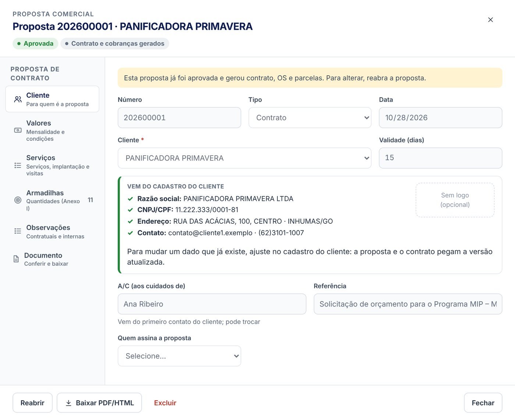The height and width of the screenshot is (420, 515).
Task: Click the Aprovada status badge
Action: (x=35, y=43)
